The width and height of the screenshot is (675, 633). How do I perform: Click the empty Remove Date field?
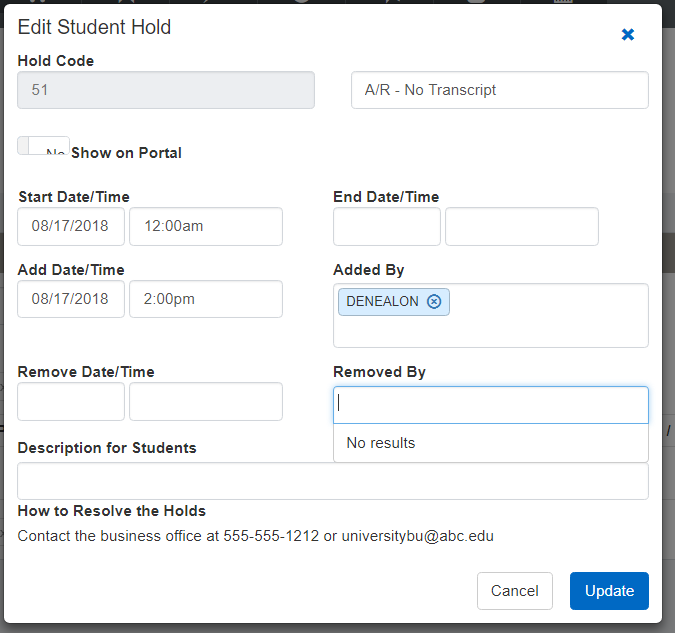coord(71,401)
